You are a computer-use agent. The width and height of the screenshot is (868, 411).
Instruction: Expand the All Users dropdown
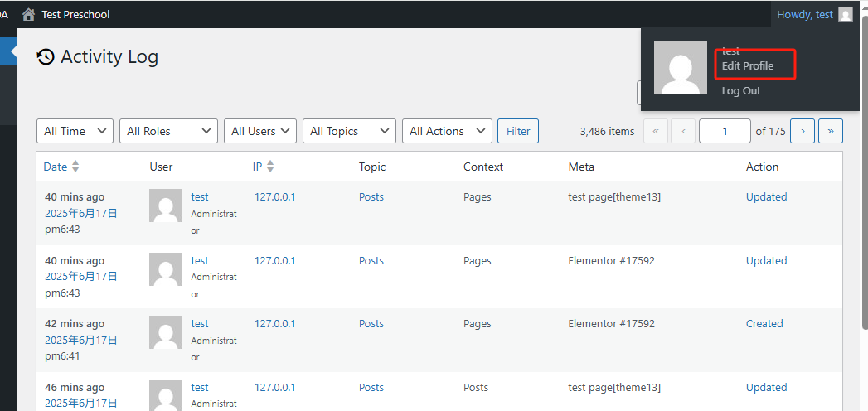pos(260,131)
